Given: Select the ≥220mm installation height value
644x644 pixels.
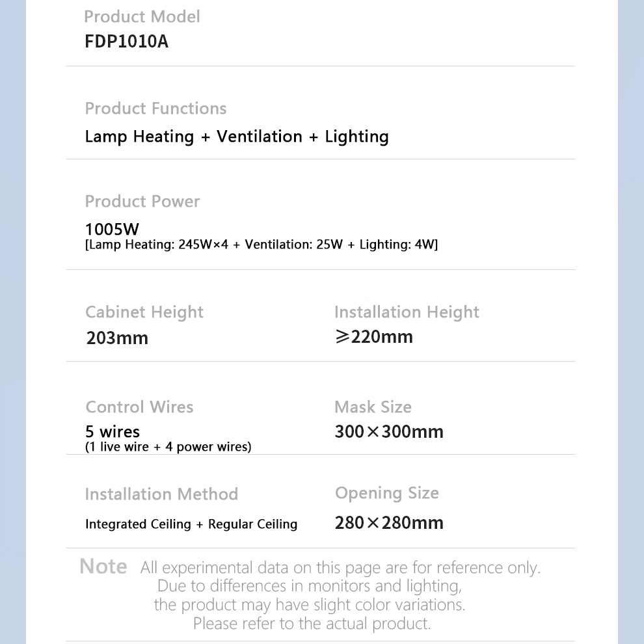Looking at the screenshot, I should click(374, 337).
